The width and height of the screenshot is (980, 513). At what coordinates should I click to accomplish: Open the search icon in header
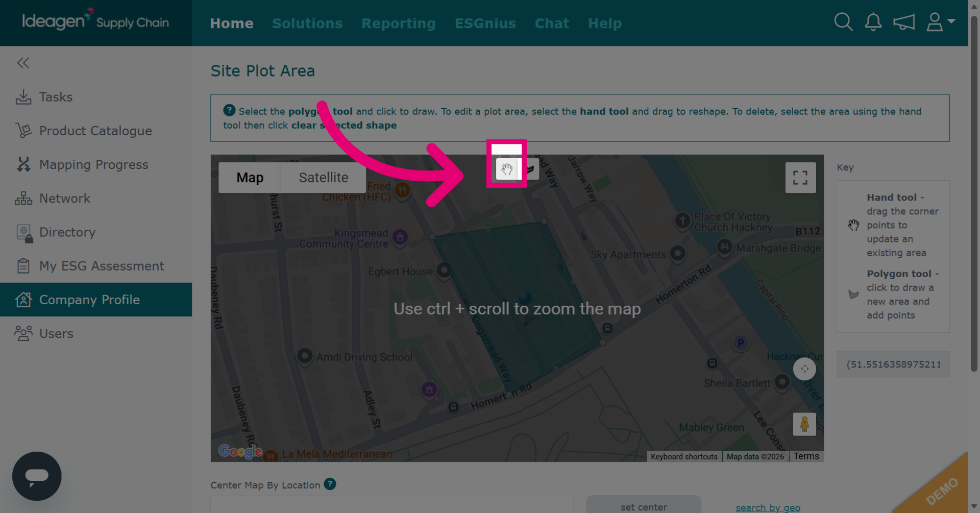(x=843, y=22)
